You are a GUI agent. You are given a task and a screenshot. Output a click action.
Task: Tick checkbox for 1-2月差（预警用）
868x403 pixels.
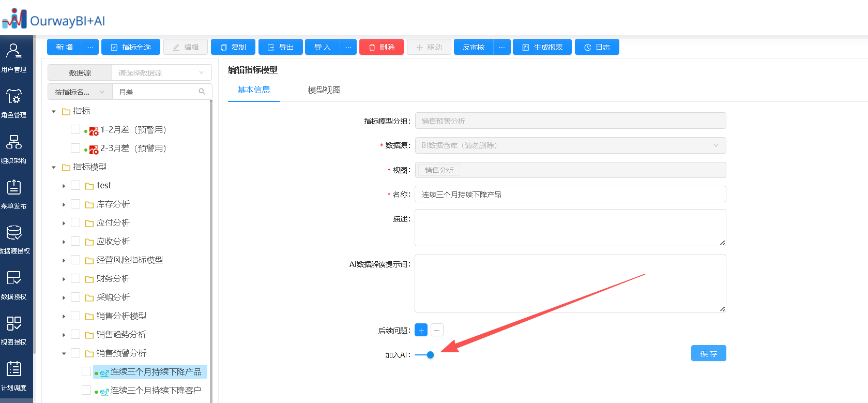75,130
